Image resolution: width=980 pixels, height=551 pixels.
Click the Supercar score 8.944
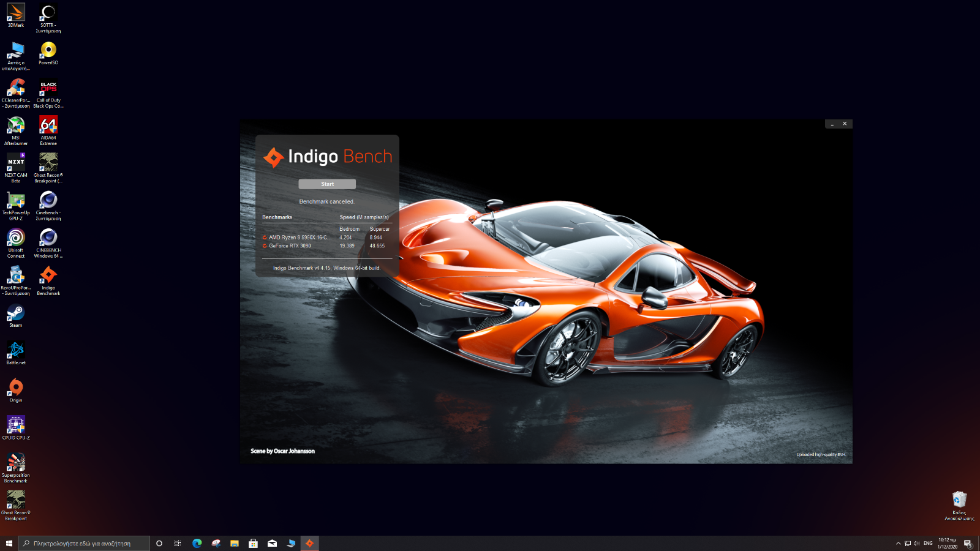(375, 238)
